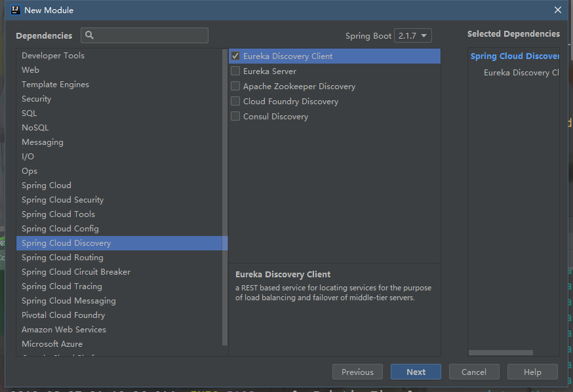
Task: Click the search magnifier icon
Action: coord(89,35)
